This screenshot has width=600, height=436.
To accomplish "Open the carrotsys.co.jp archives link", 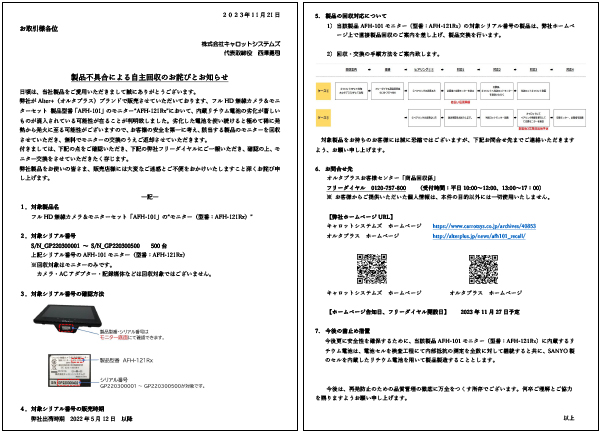I will pyautogui.click(x=484, y=226).
